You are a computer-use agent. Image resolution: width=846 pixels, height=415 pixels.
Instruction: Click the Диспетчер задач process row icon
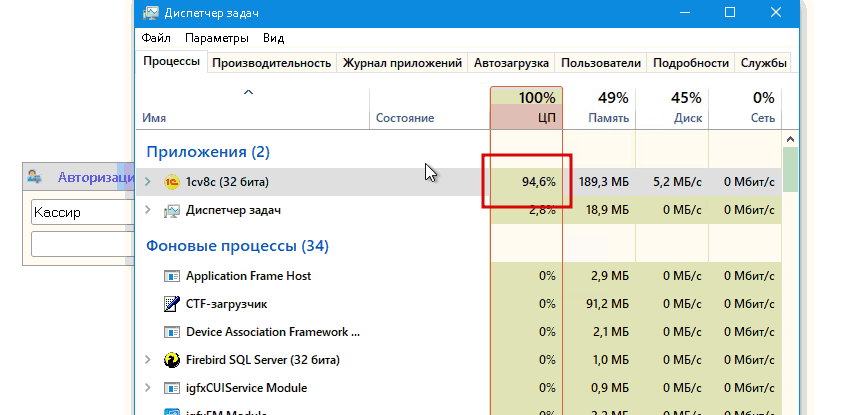pos(172,210)
